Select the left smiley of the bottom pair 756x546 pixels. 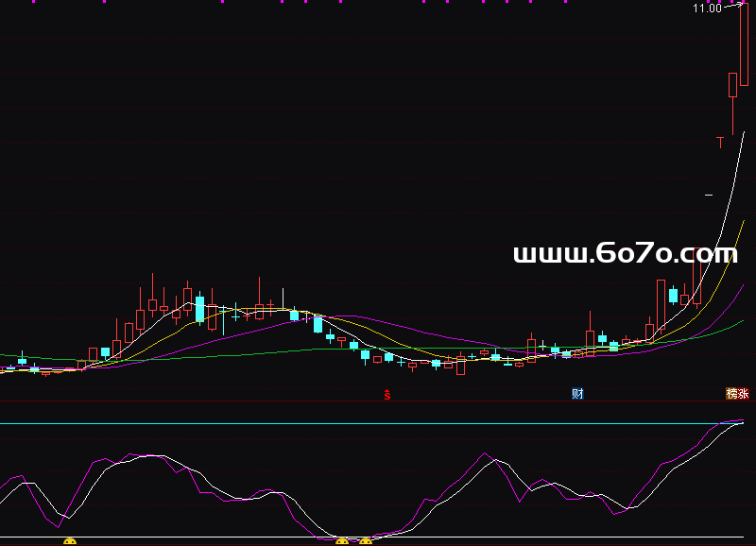pos(342,541)
